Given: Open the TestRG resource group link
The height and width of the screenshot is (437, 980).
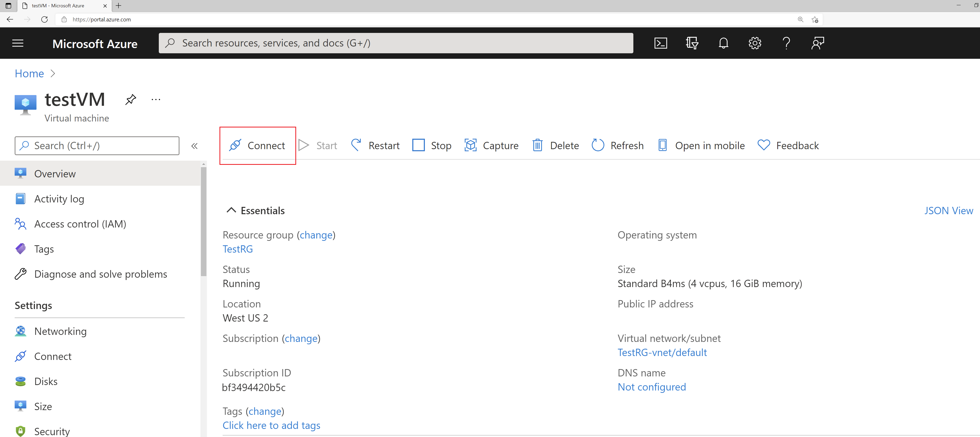Looking at the screenshot, I should [237, 249].
